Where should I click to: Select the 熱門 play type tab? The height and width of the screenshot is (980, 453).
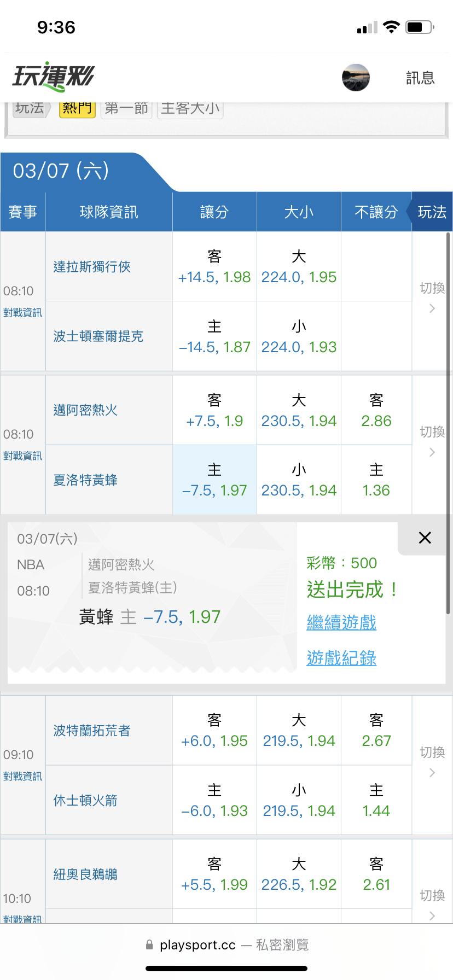coord(77,108)
